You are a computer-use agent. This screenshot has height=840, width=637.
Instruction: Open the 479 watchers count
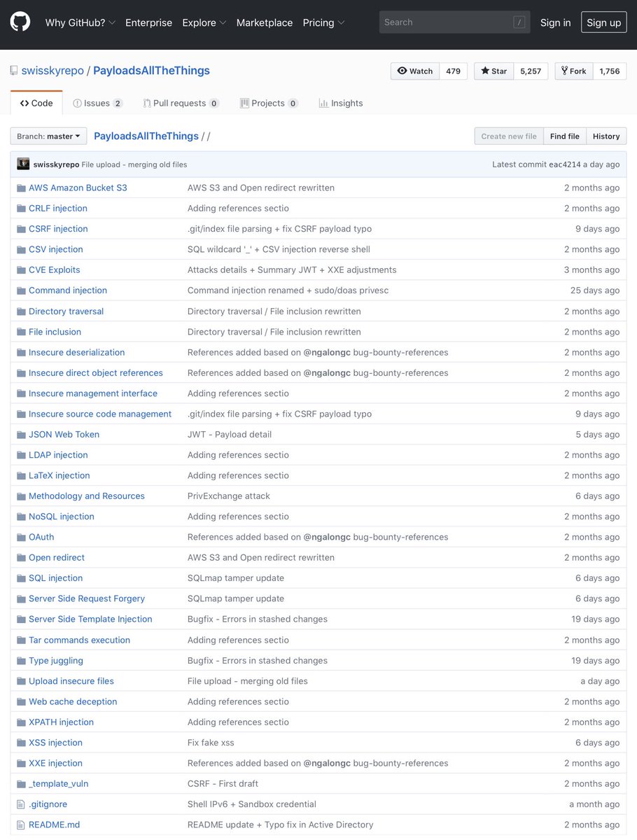(x=453, y=71)
